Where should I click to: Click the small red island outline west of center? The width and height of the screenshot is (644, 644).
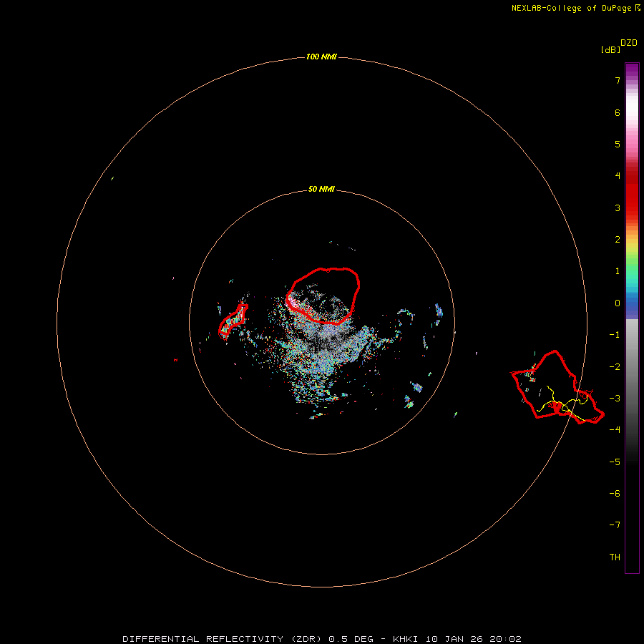coord(233,321)
